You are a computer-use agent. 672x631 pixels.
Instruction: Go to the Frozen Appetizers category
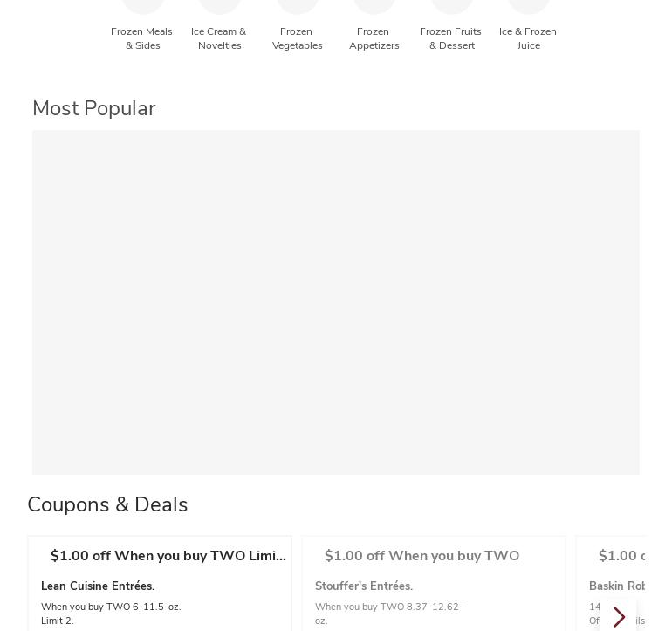374,38
